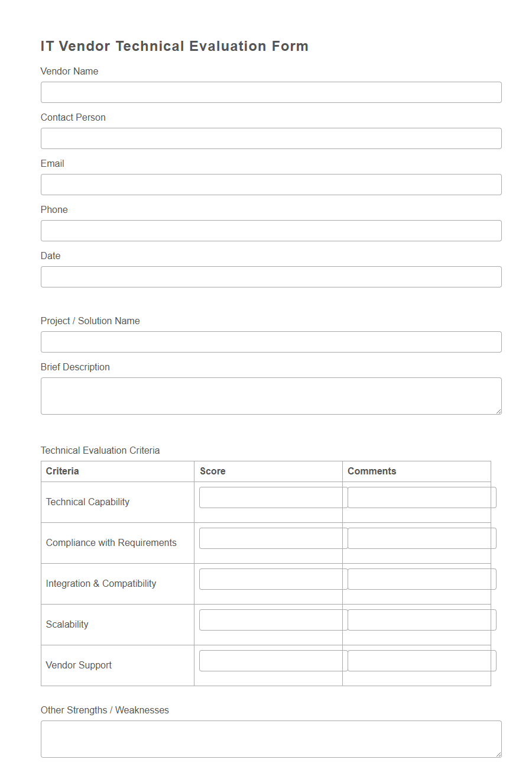This screenshot has height=769, width=532.
Task: Click the Vendor Support score field
Action: click(x=270, y=660)
